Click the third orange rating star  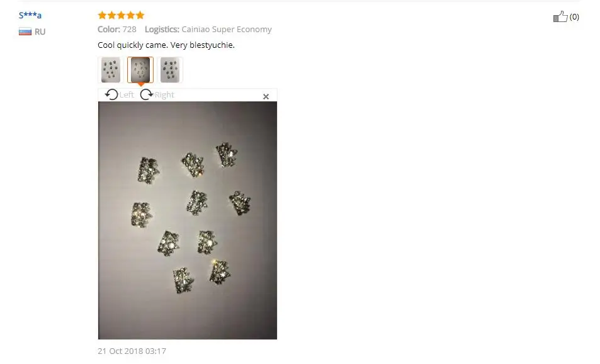pyautogui.click(x=121, y=15)
